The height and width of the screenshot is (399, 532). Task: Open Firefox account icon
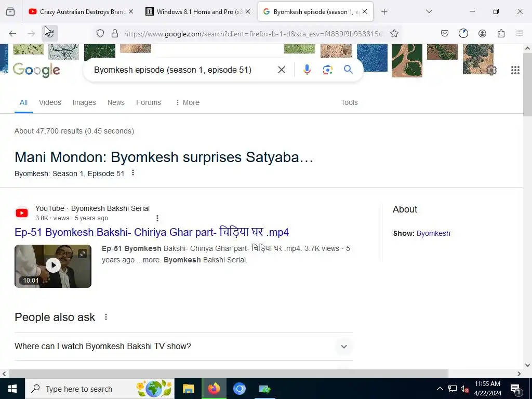[482, 33]
